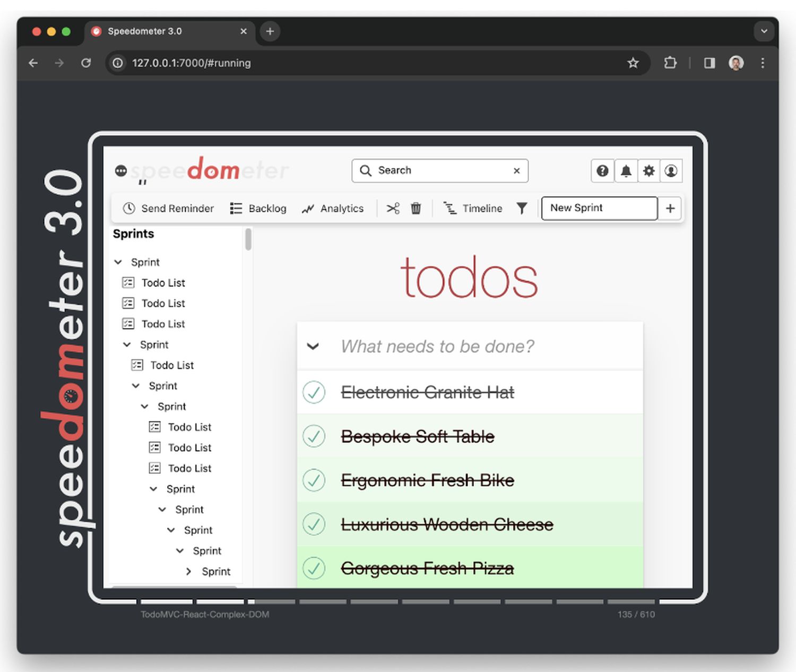
Task: Toggle all todos with chevron arrow
Action: point(313,347)
